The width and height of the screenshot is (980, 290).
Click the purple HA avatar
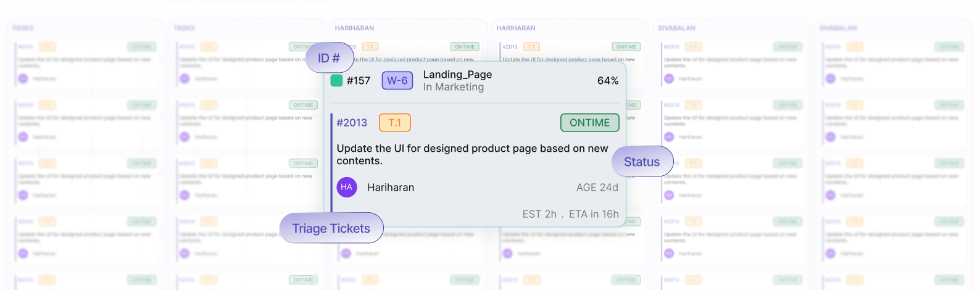pyautogui.click(x=347, y=187)
